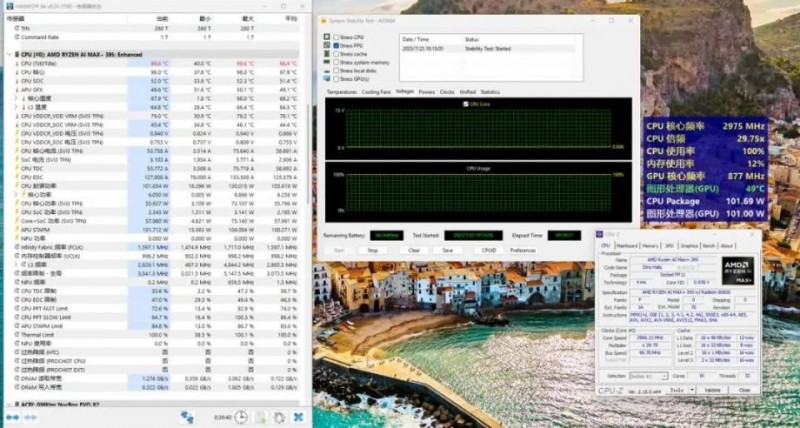800x428 pixels.
Task: Click the Validate button in CPU-Z
Action: (x=713, y=390)
